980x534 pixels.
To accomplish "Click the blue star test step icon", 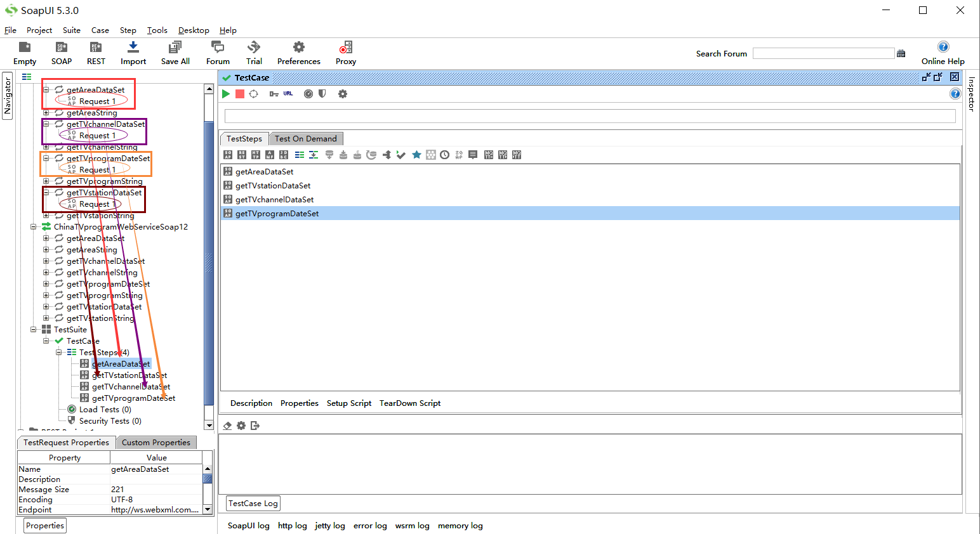I will click(x=416, y=155).
